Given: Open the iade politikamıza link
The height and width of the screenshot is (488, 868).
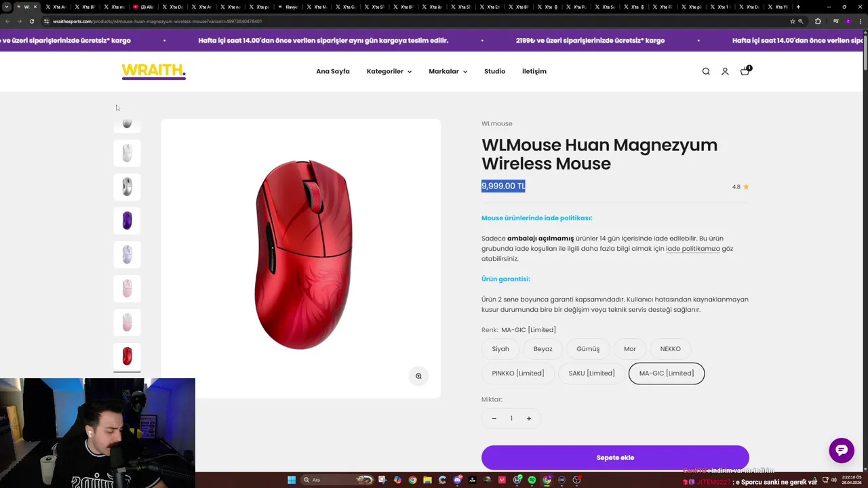Looking at the screenshot, I should tap(693, 249).
